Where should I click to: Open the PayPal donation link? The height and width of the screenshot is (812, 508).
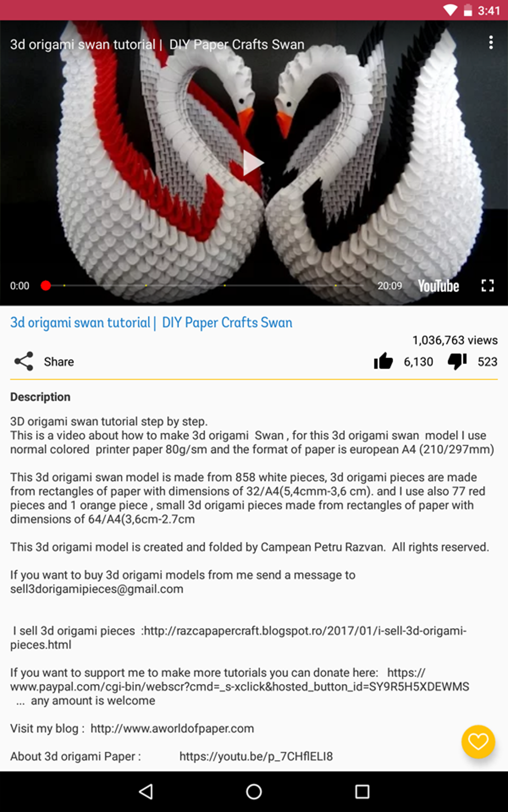[240, 680]
